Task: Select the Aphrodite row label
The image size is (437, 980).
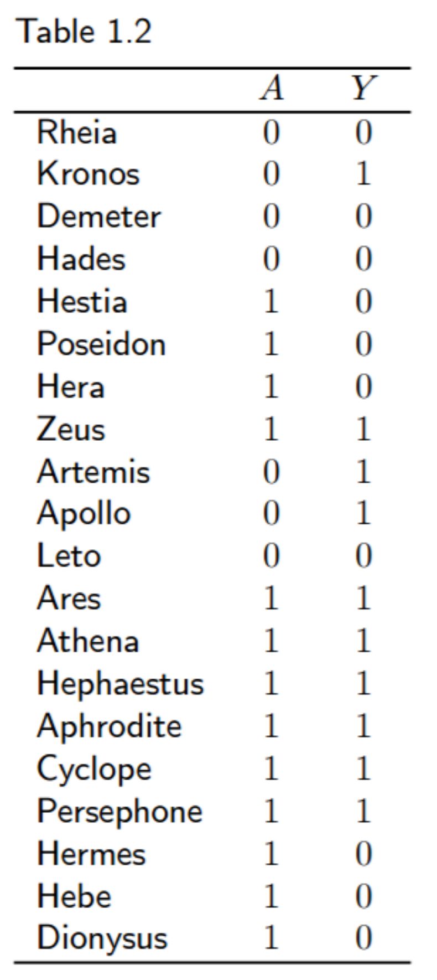Action: pos(109,726)
